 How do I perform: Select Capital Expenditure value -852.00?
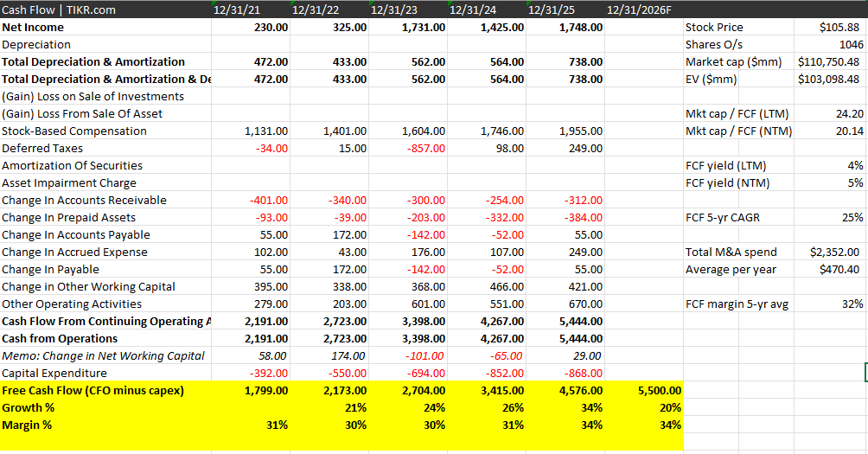(504, 374)
